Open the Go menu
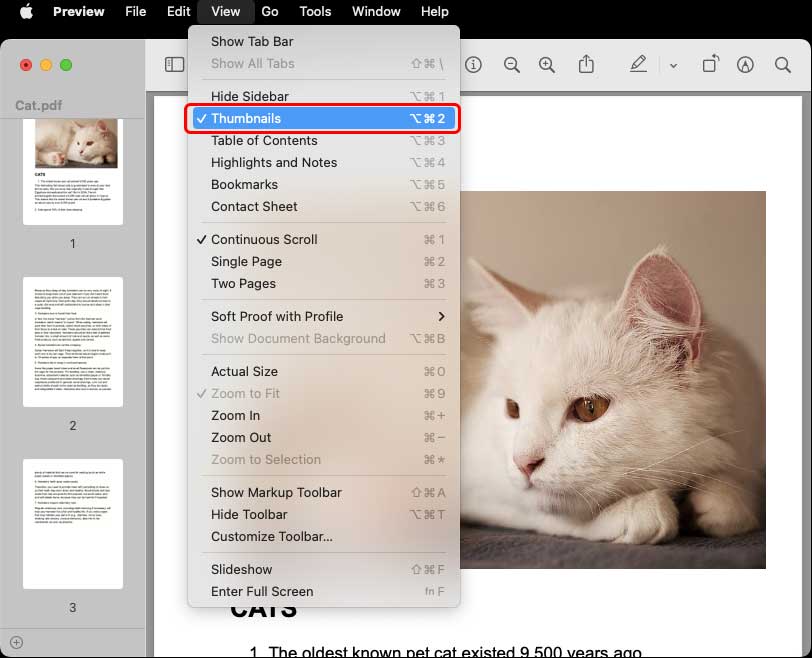 click(x=270, y=11)
